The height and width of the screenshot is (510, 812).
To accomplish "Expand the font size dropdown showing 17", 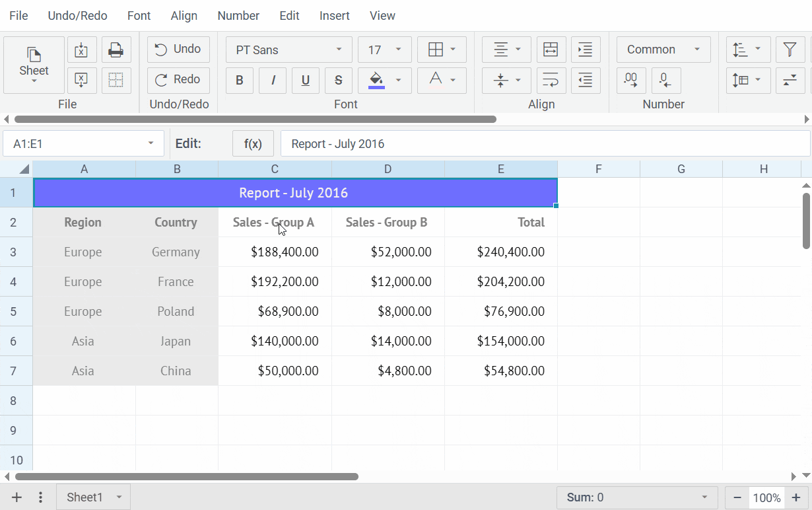I will (x=384, y=50).
